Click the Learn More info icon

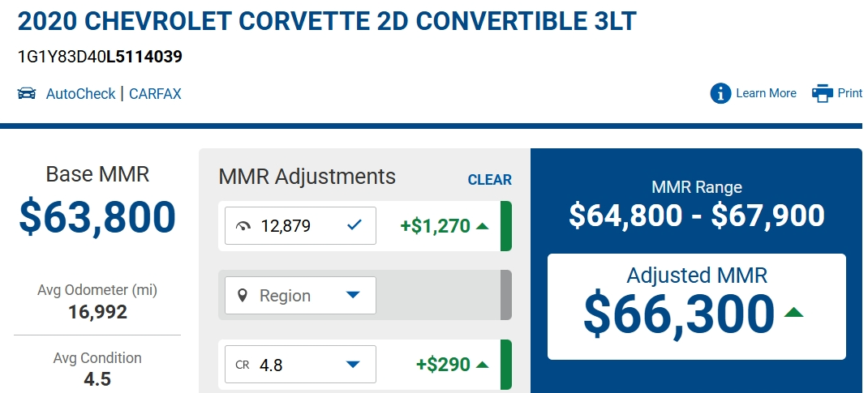(720, 93)
